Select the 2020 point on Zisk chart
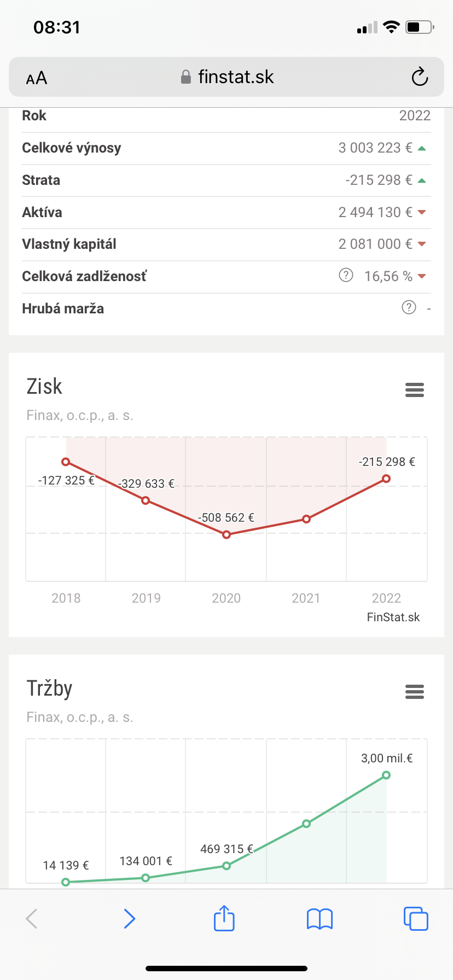Viewport: 453px width, 980px height. (226, 535)
